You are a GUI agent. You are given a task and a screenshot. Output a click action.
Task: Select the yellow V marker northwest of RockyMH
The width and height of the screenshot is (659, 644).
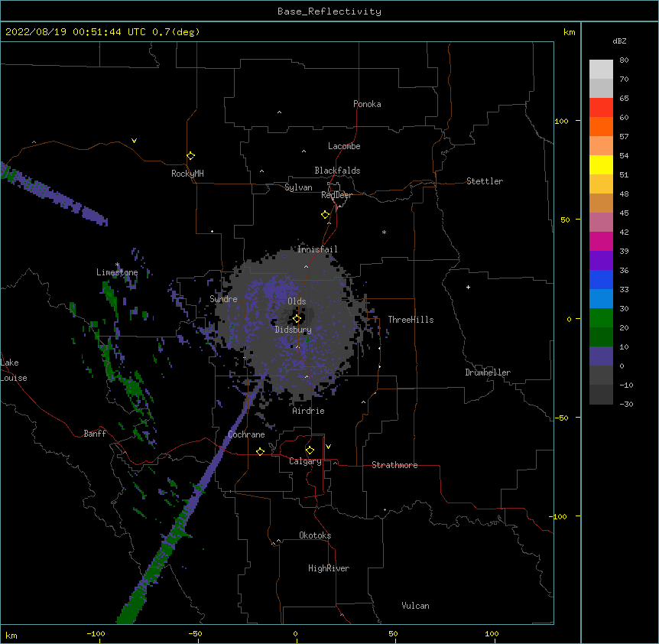[134, 141]
